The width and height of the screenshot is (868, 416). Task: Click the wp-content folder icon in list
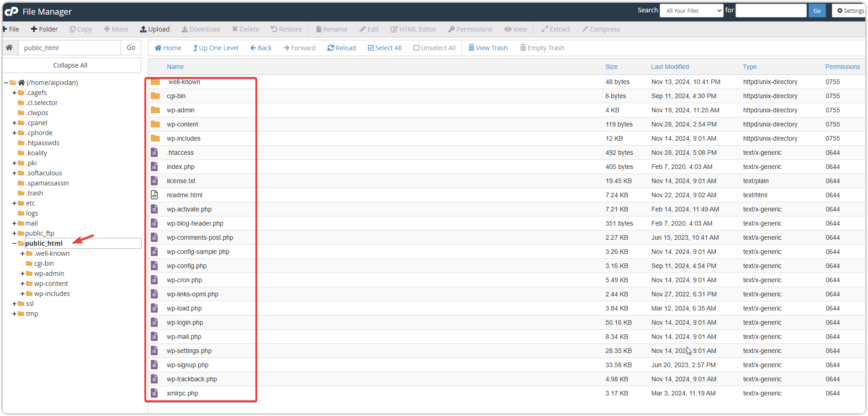tap(155, 124)
